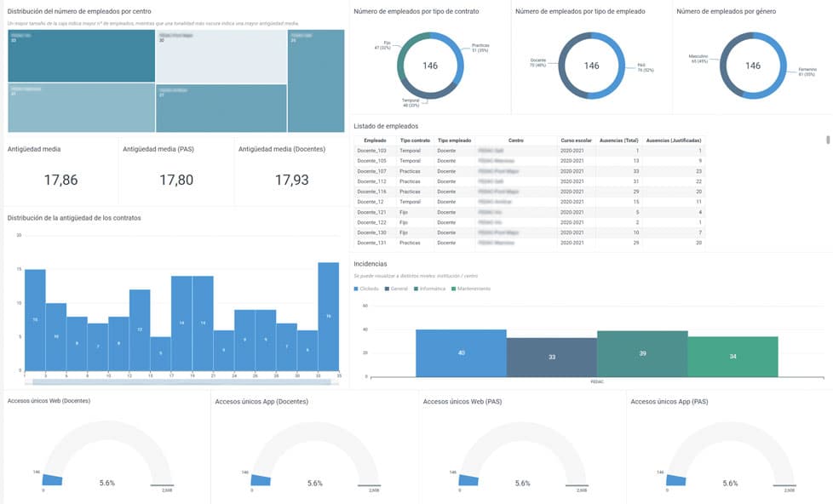Click the Accesos únicos App (PAS) gauge

[731, 455]
